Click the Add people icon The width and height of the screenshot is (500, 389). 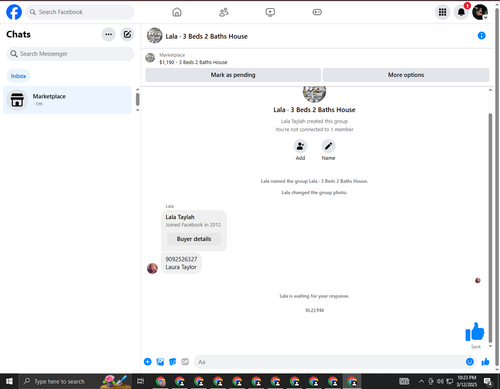pyautogui.click(x=300, y=146)
